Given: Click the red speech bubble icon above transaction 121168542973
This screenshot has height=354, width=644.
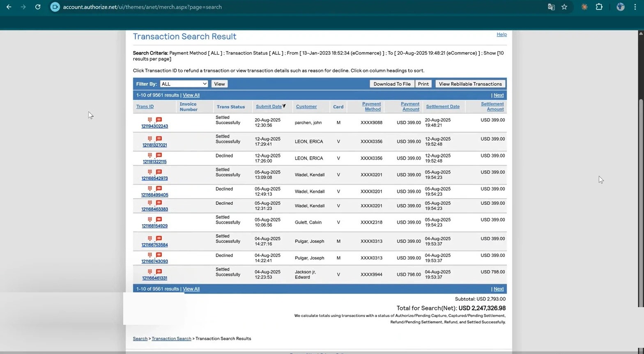Looking at the screenshot, I should click(x=159, y=172).
